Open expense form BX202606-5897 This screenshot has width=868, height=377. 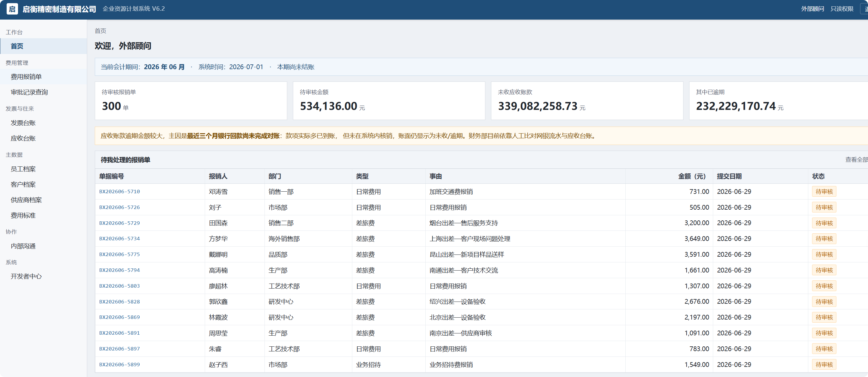[119, 349]
